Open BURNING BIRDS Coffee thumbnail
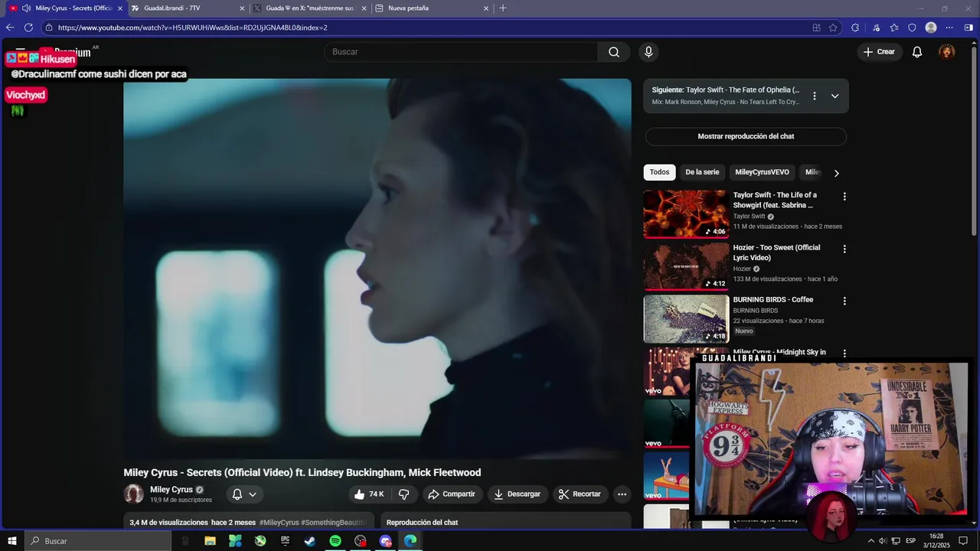 (686, 318)
